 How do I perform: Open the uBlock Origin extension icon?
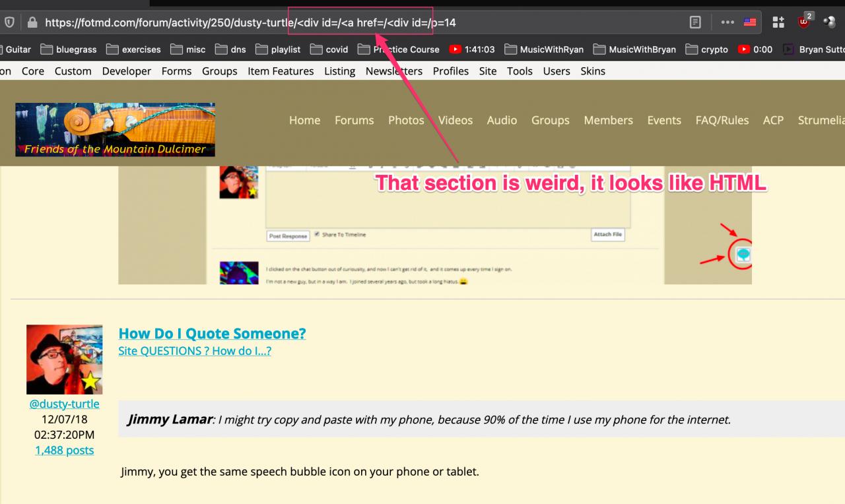804,22
